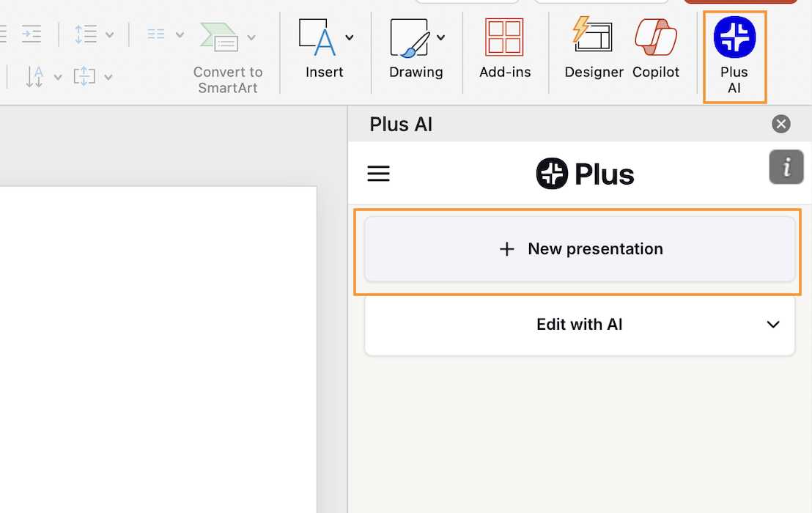
Task: Open the columns dropdown arrow
Action: click(180, 35)
